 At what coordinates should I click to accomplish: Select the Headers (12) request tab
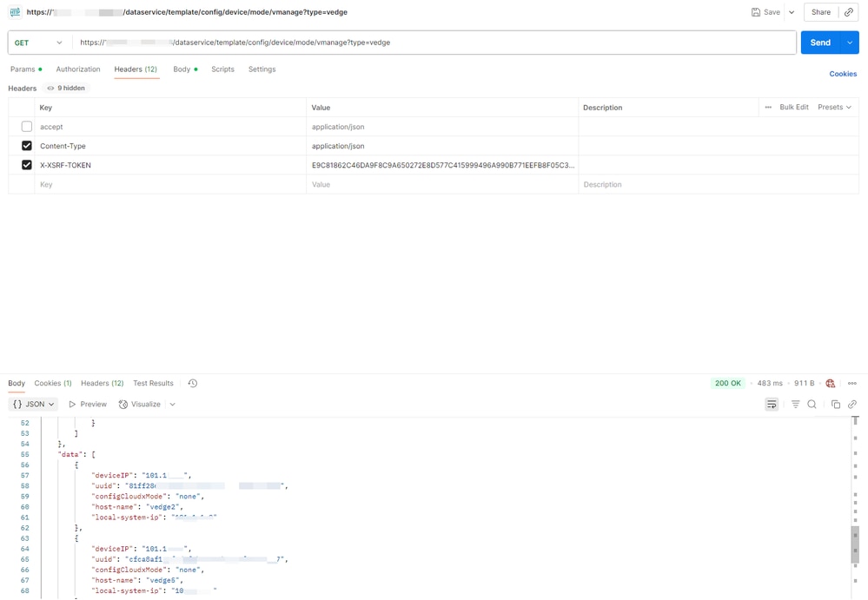[x=136, y=69]
